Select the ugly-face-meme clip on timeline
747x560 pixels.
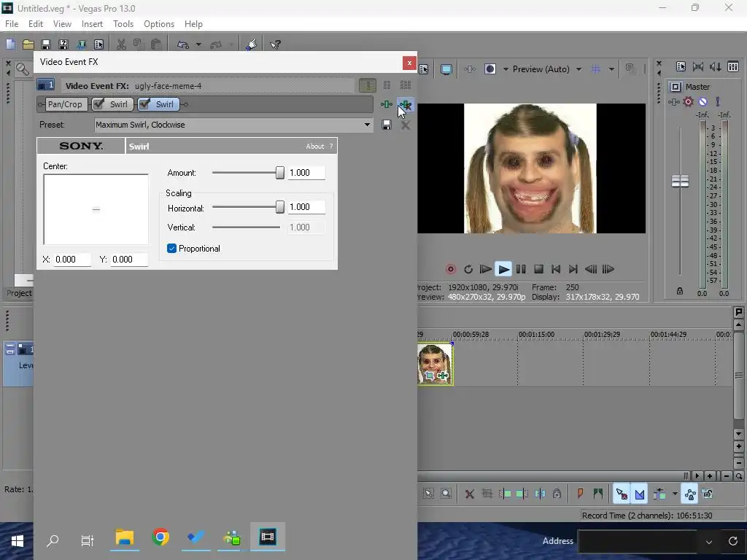[x=435, y=364]
